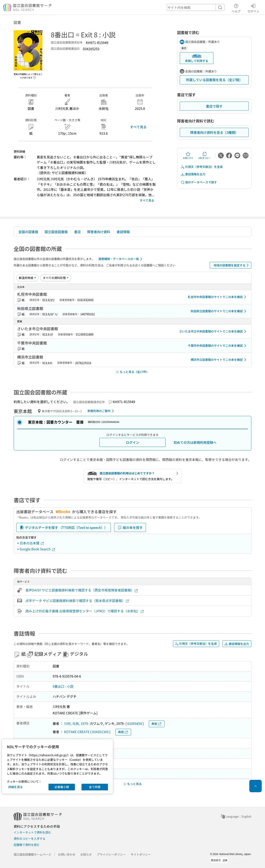Click the 資料種別 book icon
The image size is (265, 868).
pyautogui.click(x=31, y=102)
